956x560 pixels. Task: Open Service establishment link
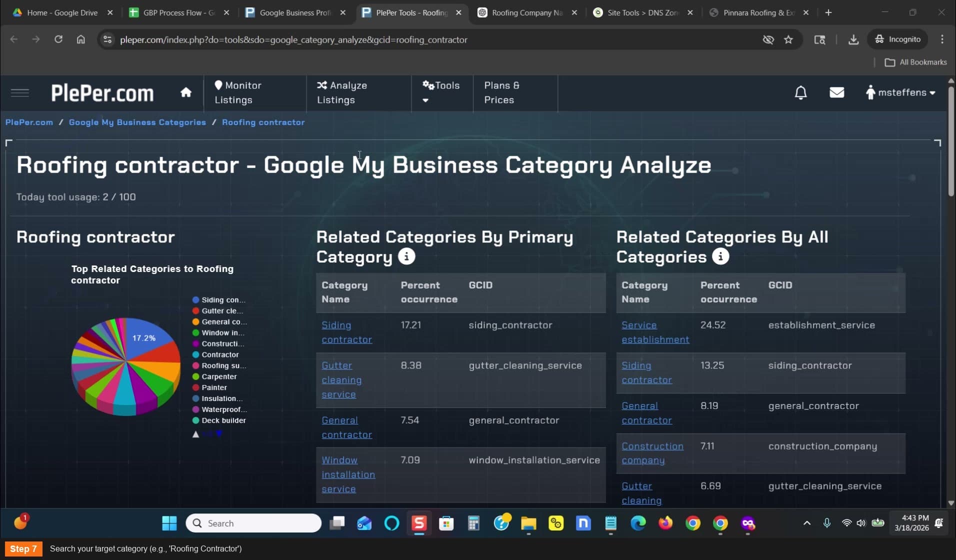click(x=655, y=332)
